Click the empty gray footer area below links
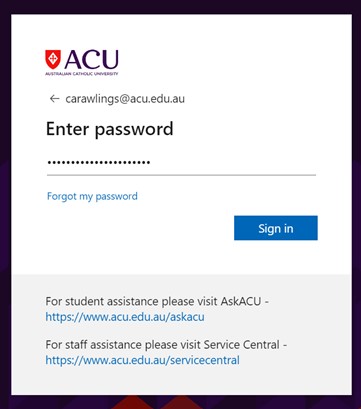361x409 pixels. 181,381
